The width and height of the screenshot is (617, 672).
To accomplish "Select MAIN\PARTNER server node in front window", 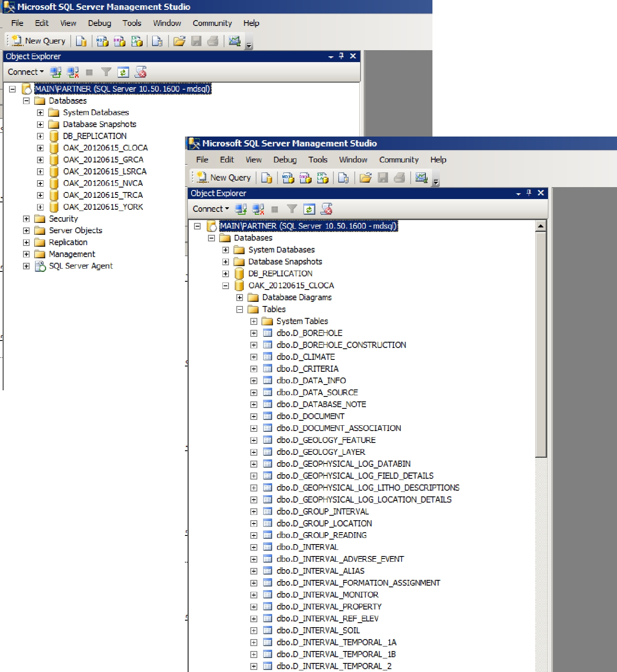I will coord(308,226).
